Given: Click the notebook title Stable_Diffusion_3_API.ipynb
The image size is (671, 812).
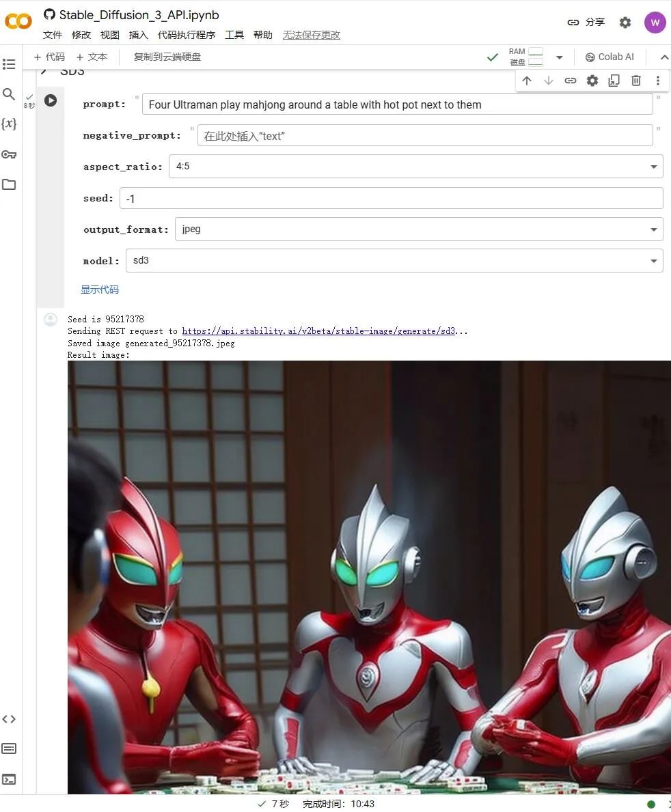Looking at the screenshot, I should [x=139, y=14].
